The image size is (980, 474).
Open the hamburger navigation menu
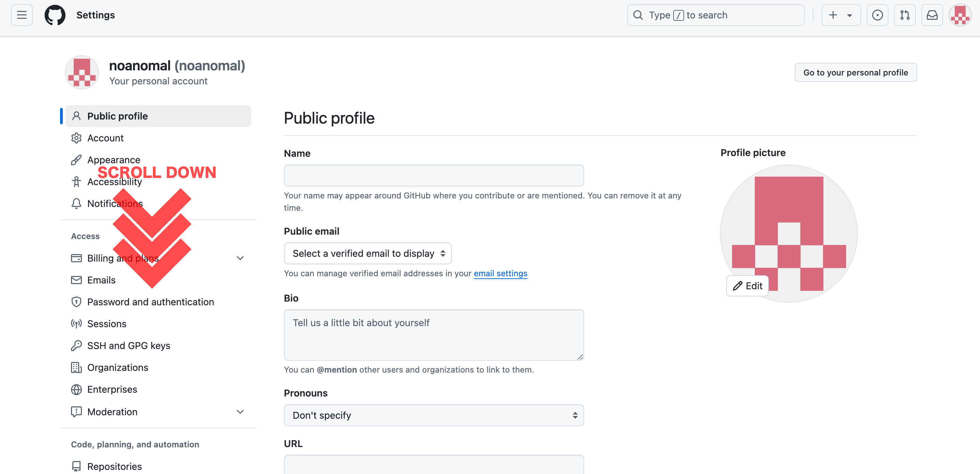tap(22, 15)
